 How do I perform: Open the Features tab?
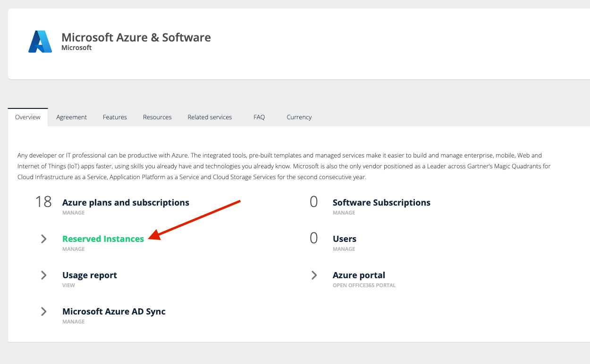click(x=115, y=117)
